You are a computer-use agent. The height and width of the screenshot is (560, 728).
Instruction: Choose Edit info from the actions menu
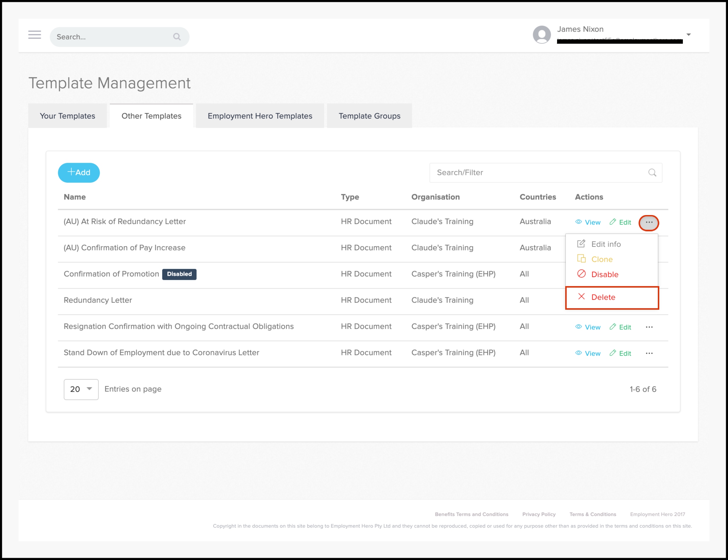(x=605, y=244)
